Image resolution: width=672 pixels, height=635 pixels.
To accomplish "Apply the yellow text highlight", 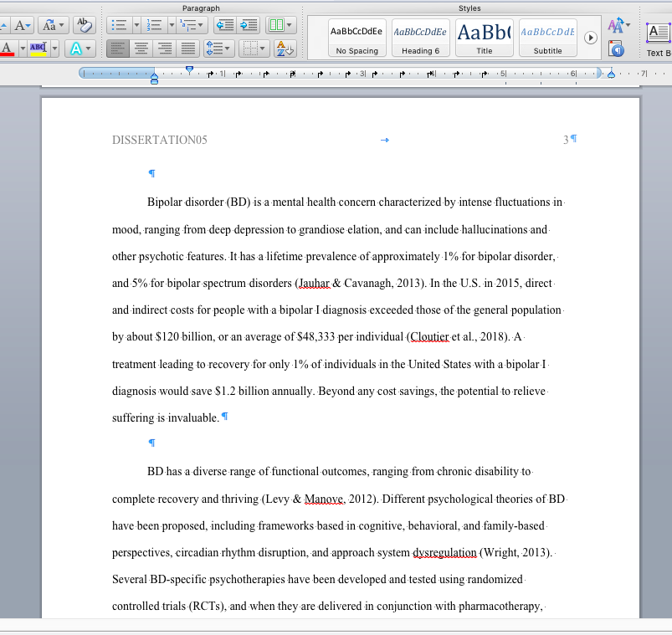I will pyautogui.click(x=38, y=49).
